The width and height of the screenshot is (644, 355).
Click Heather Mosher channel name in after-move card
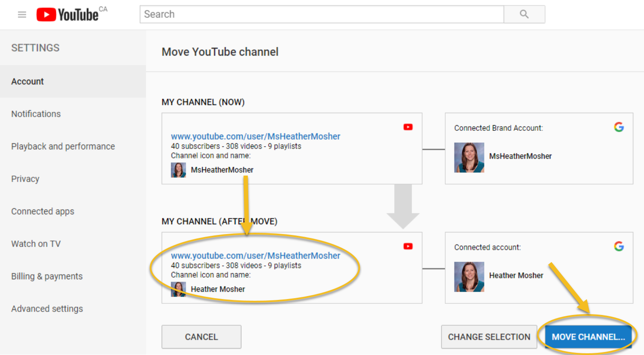[218, 289]
